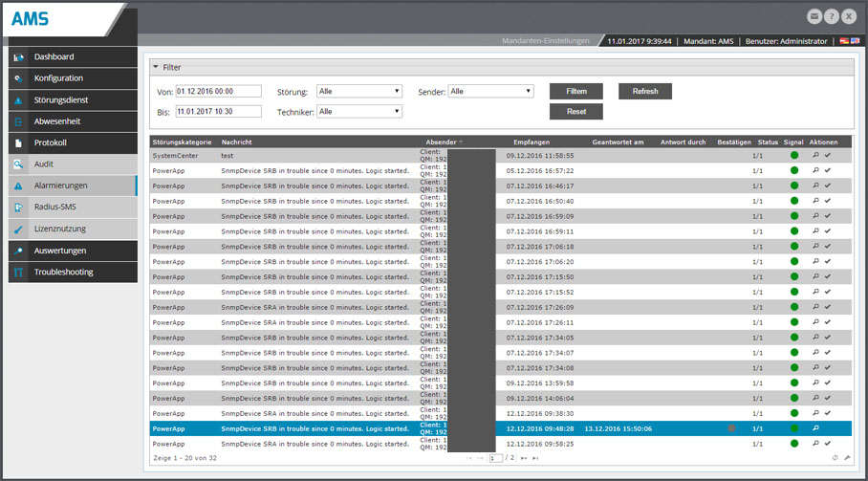Click the Dashboard sidebar icon
This screenshot has height=481, width=868.
pos(19,57)
